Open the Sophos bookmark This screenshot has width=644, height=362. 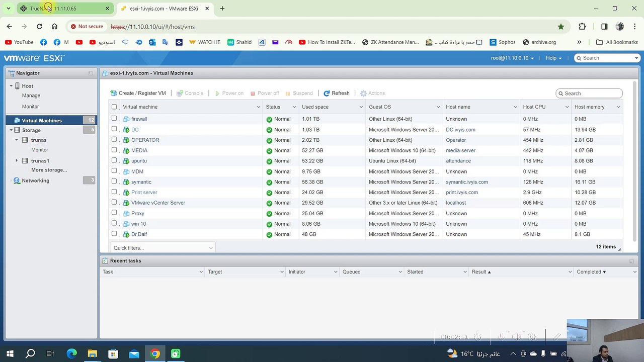pyautogui.click(x=502, y=42)
